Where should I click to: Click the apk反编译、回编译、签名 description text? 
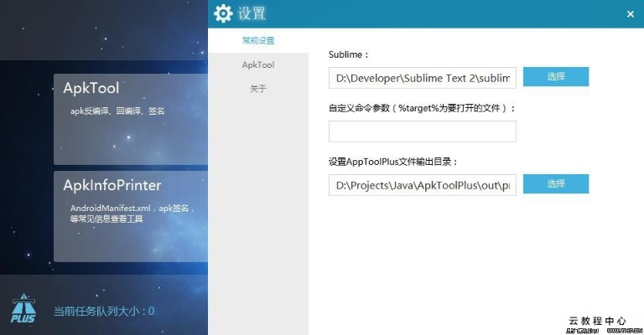tap(117, 111)
